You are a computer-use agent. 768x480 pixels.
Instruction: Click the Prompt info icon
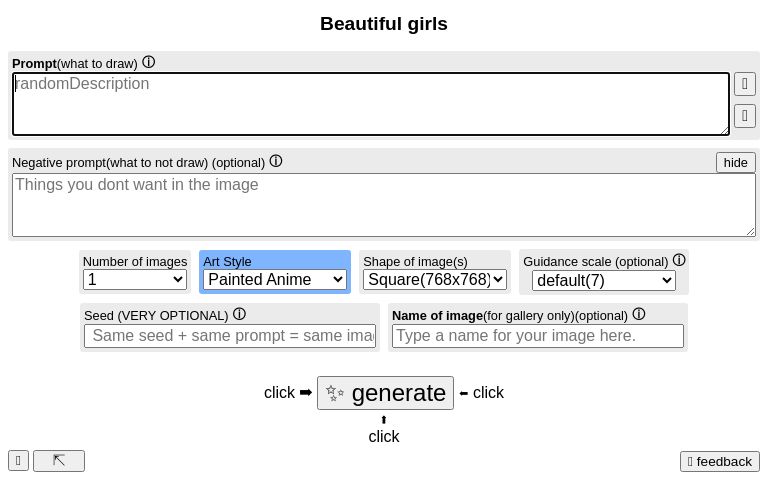149,62
